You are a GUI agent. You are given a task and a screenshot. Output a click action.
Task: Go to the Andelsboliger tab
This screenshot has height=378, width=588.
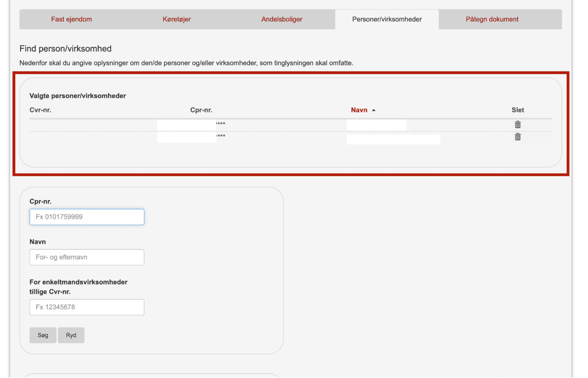pyautogui.click(x=282, y=19)
